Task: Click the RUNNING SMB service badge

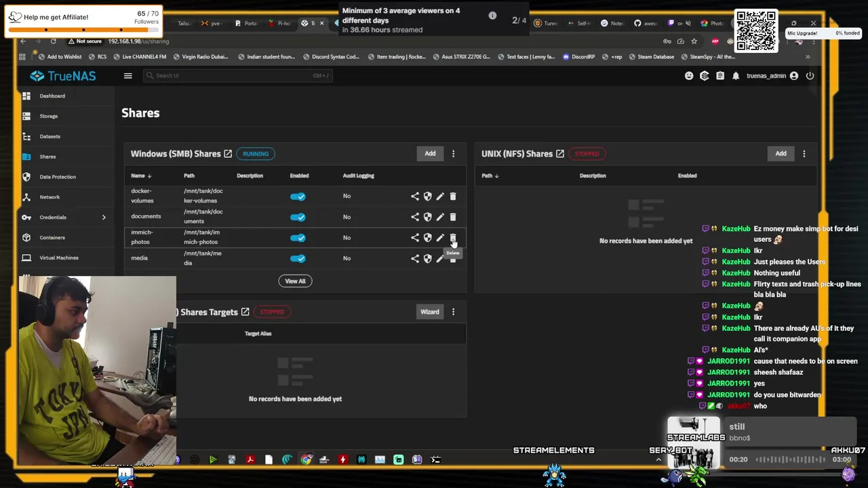Action: [x=256, y=154]
